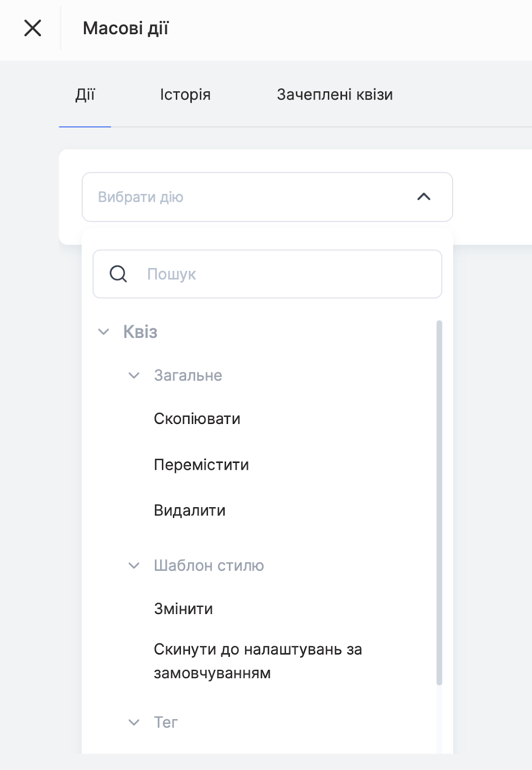Click the magnifying glass search icon
The height and width of the screenshot is (770, 532).
118,274
